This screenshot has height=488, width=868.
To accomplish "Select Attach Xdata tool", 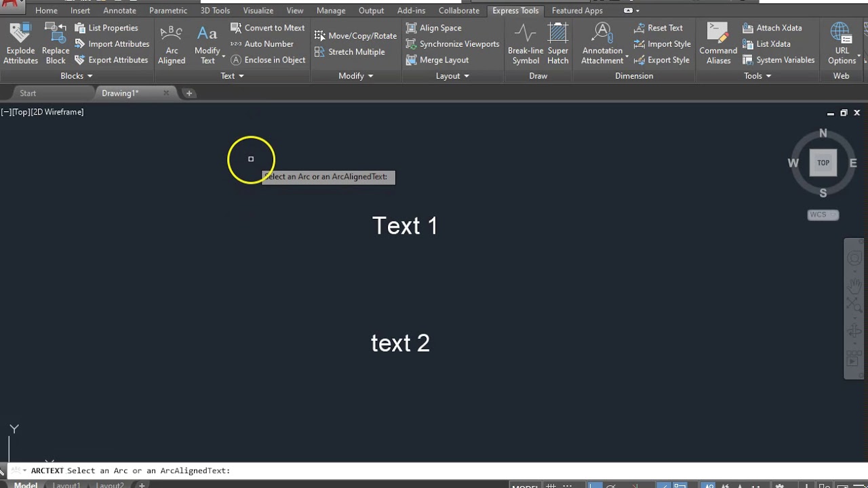I will (772, 28).
